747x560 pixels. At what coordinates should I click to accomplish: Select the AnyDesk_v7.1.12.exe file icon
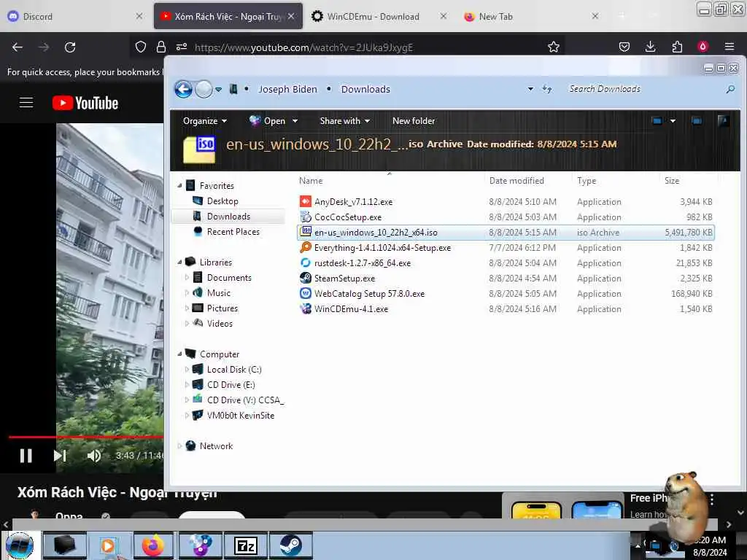pyautogui.click(x=306, y=201)
